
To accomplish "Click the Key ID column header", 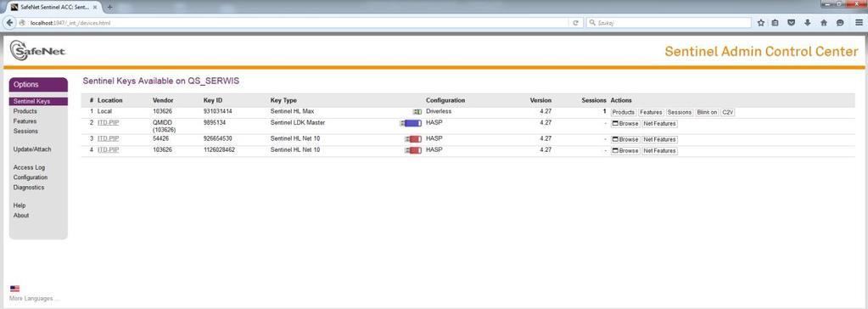I will pos(213,100).
